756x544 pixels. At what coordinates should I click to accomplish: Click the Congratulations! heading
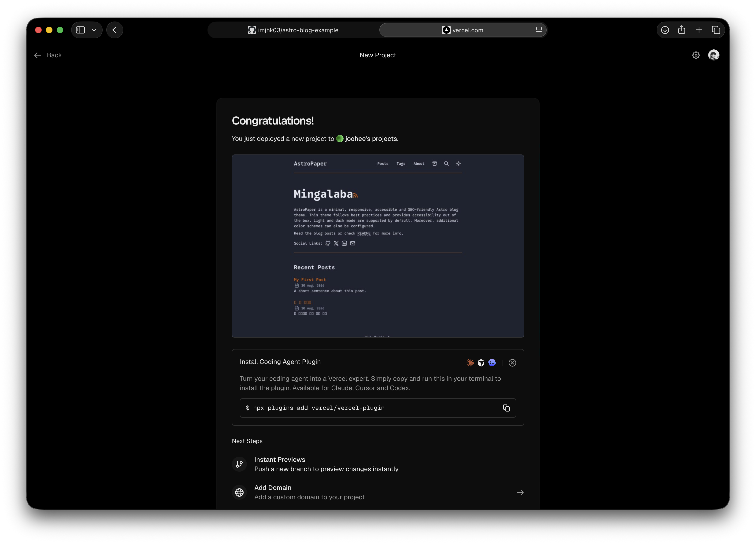(273, 121)
